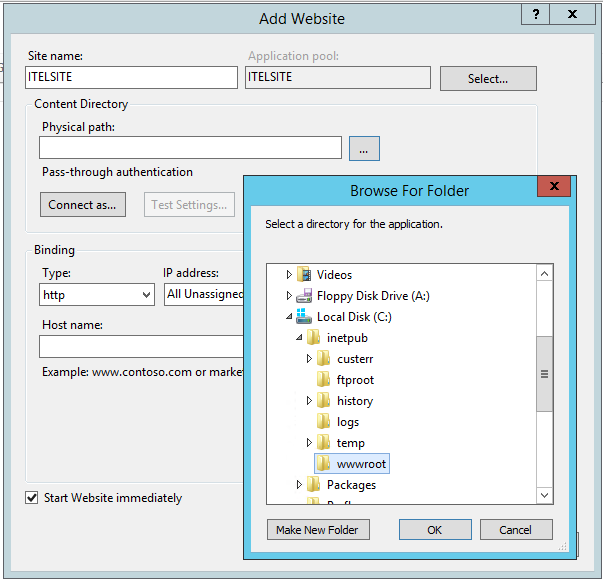Expand the Floppy Disk Drive node

click(x=289, y=296)
